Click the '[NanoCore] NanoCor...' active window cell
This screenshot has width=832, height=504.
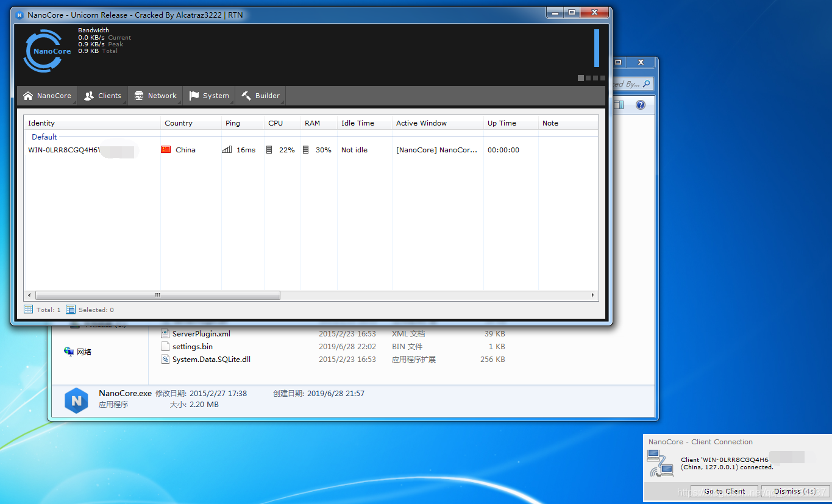(x=436, y=150)
